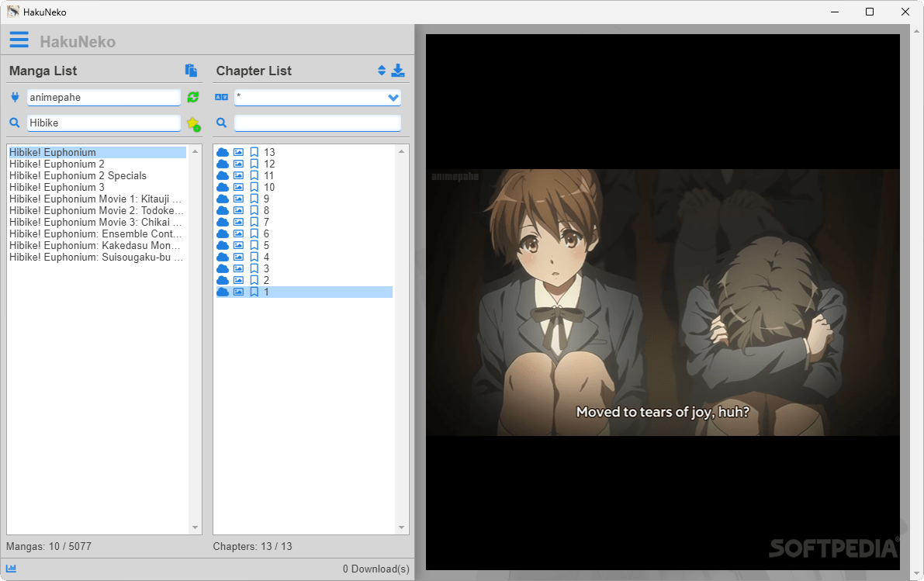Viewport: 924px width, 581px height.
Task: Select chapter 7 row number
Action: click(x=266, y=222)
